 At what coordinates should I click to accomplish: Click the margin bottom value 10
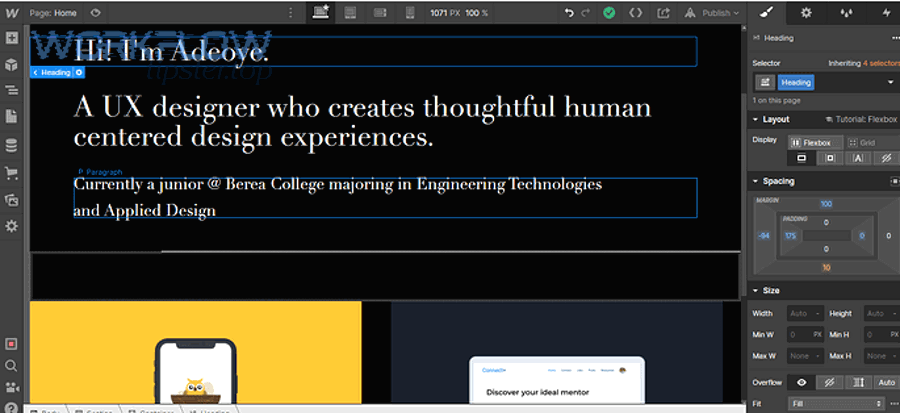point(826,268)
